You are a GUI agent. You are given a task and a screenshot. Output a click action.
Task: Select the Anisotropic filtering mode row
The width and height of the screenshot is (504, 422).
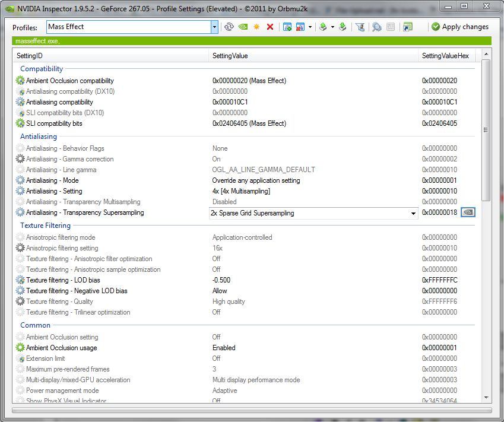[x=245, y=237]
